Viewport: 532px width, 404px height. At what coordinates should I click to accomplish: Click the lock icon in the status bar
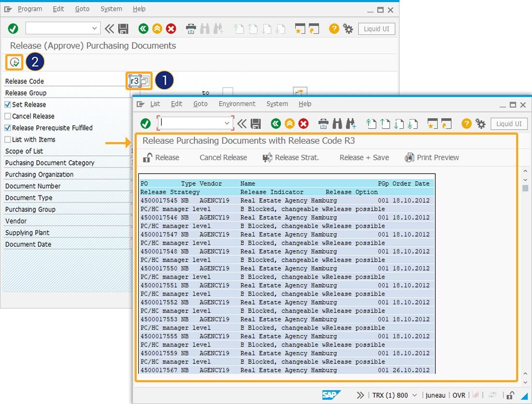coord(510,395)
